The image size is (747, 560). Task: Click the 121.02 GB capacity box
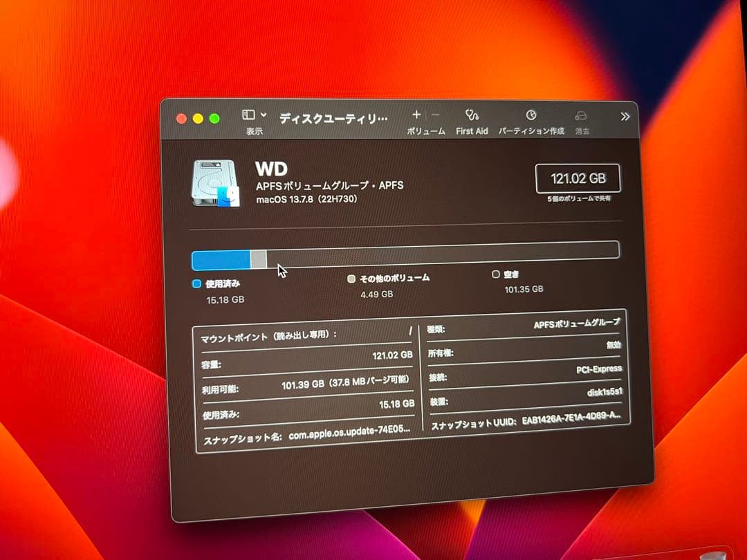(x=578, y=178)
